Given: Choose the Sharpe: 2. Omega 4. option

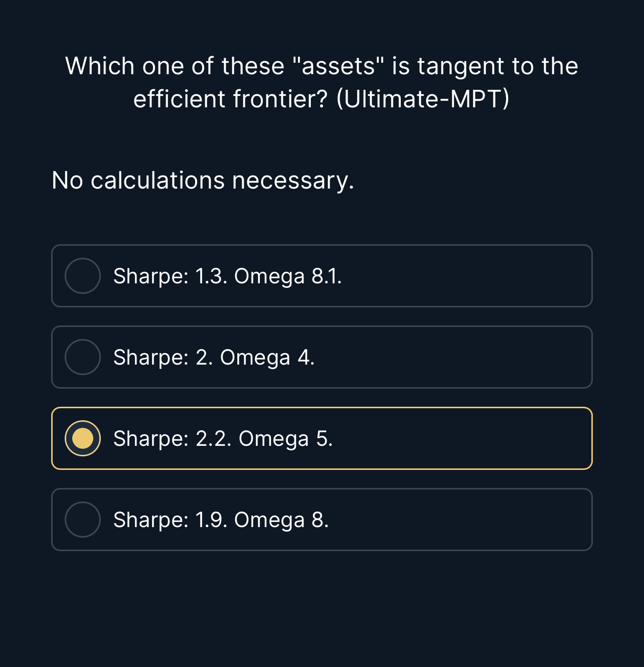Looking at the screenshot, I should (x=321, y=357).
